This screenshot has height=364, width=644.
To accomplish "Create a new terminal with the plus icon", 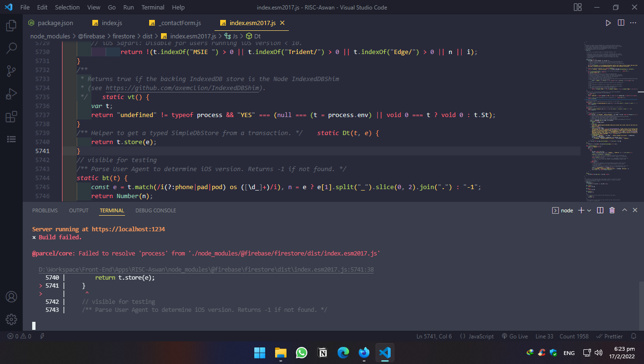I will [581, 210].
